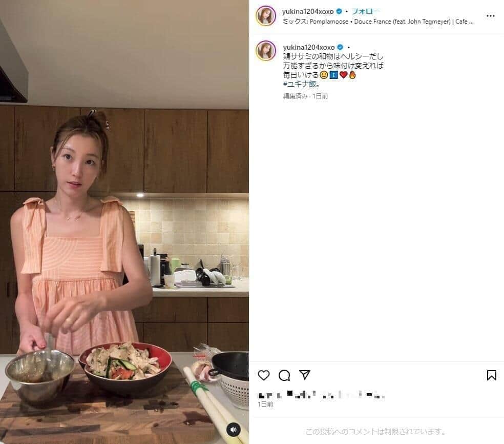Like the post with the heart icon
Image resolution: width=504 pixels, height=444 pixels.
tap(264, 375)
